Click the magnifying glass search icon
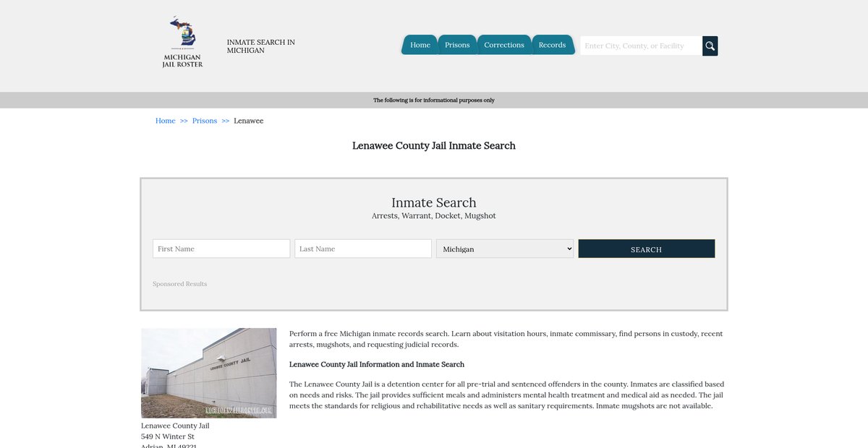 click(x=710, y=46)
